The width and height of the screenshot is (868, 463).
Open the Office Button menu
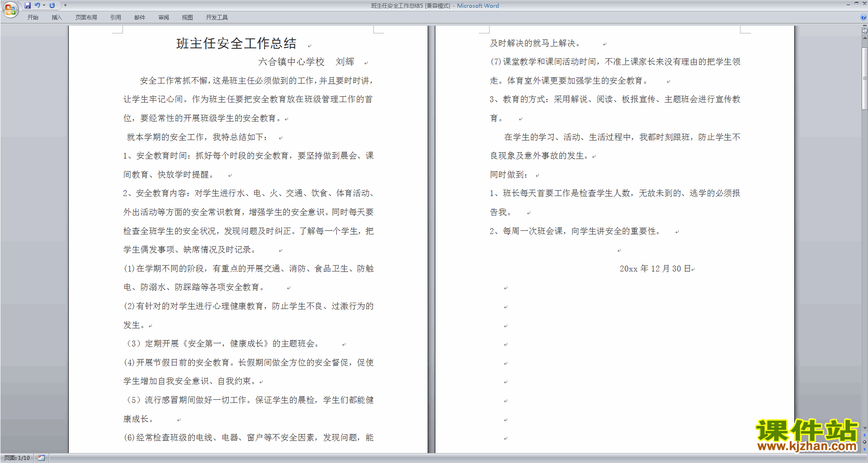(x=10, y=9)
